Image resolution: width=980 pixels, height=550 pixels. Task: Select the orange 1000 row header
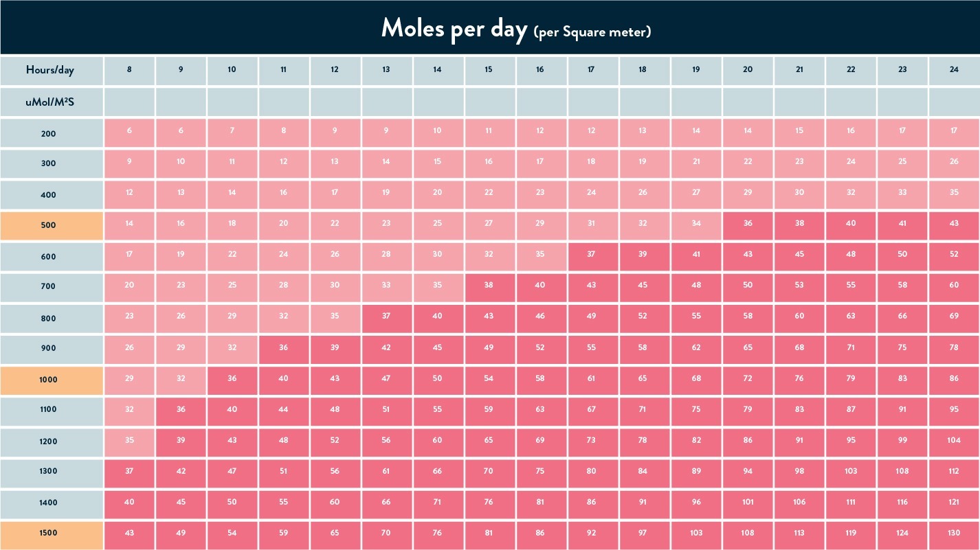[52, 380]
